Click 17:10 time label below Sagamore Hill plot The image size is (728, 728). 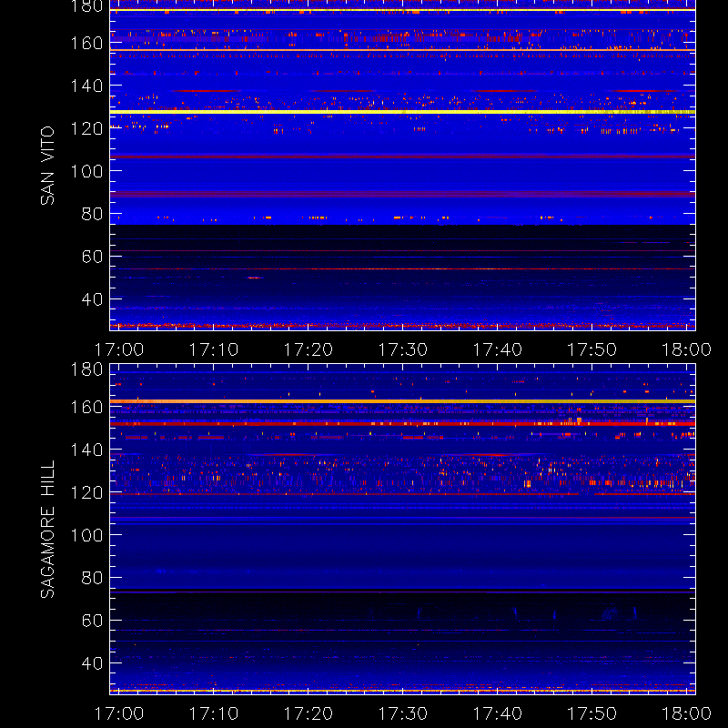[214, 713]
